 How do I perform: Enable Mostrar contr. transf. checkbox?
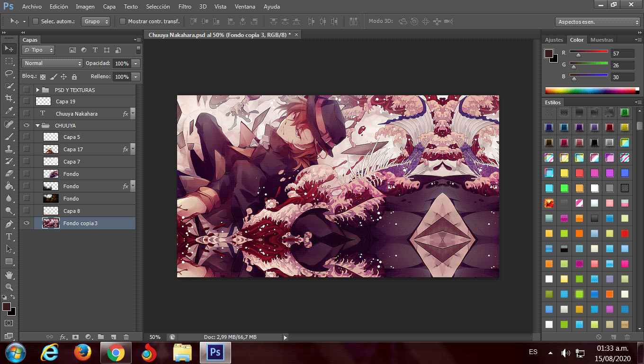tap(123, 21)
